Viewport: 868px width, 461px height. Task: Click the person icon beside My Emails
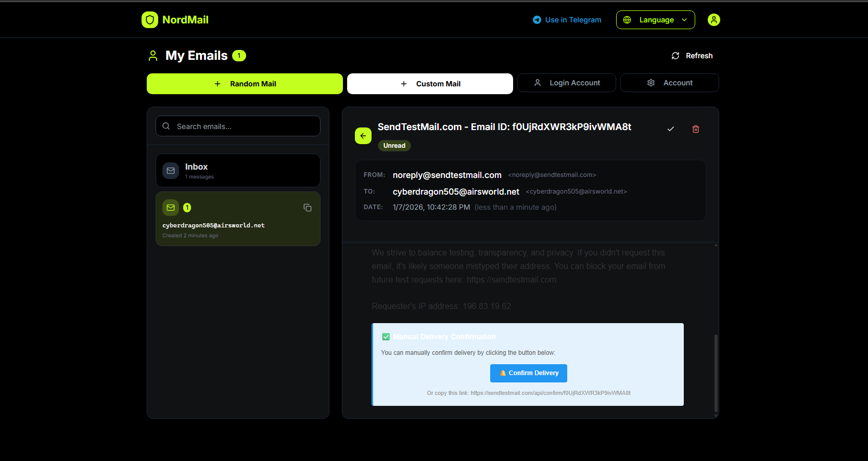153,56
